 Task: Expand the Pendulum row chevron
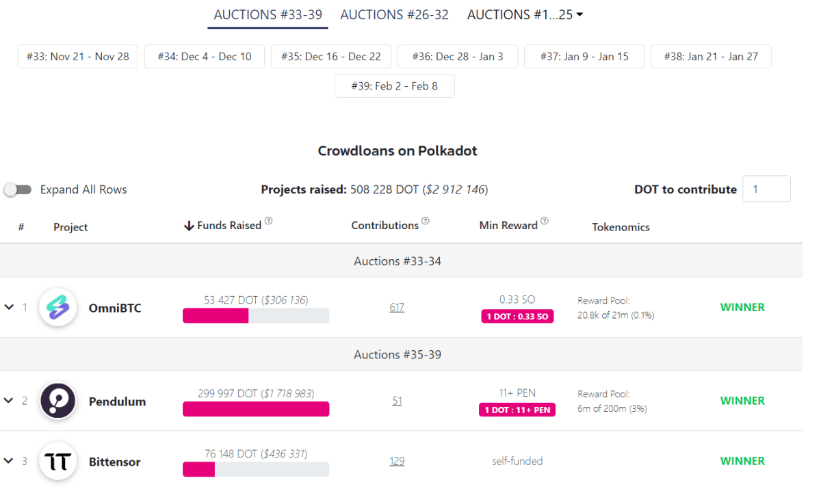coord(9,401)
